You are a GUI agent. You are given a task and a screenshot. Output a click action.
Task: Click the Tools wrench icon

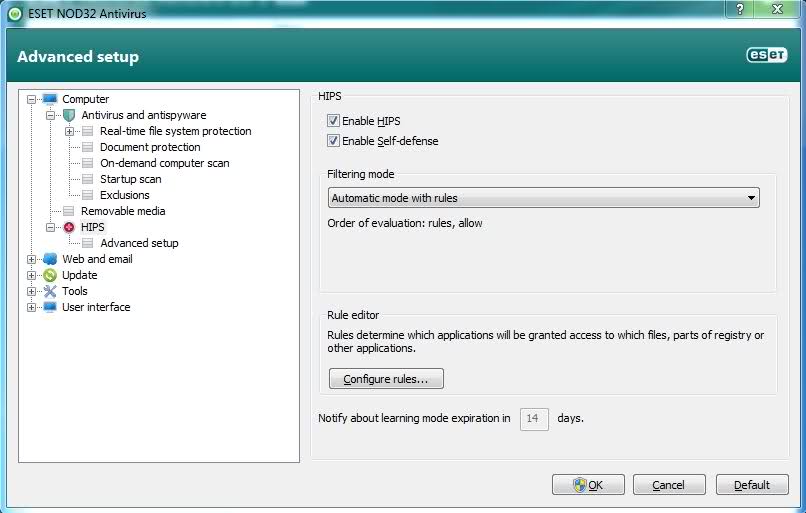pos(50,291)
